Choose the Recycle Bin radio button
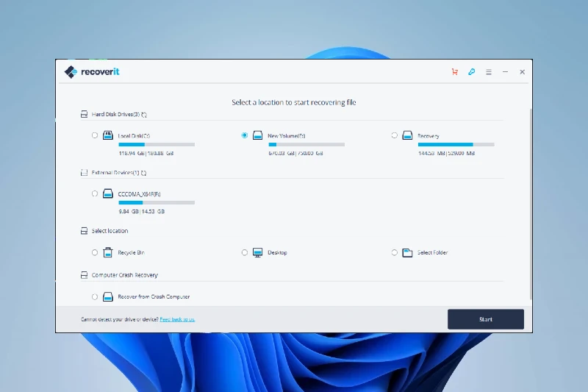 [95, 252]
